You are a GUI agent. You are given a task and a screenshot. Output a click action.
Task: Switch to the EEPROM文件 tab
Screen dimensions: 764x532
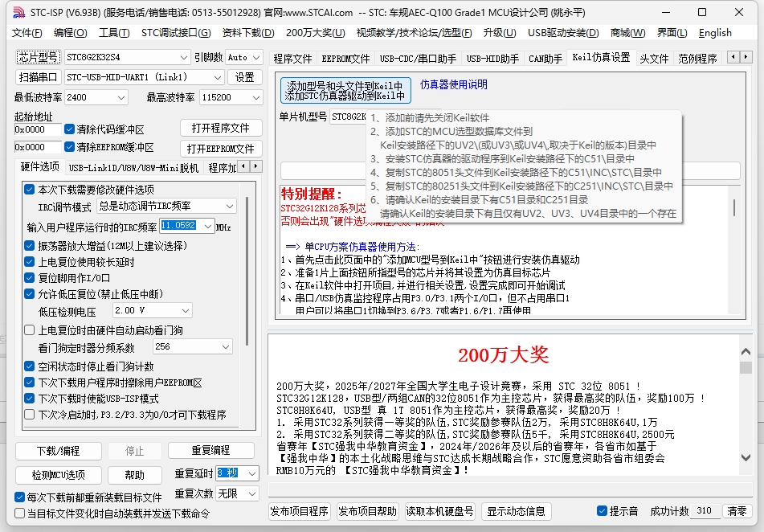345,59
